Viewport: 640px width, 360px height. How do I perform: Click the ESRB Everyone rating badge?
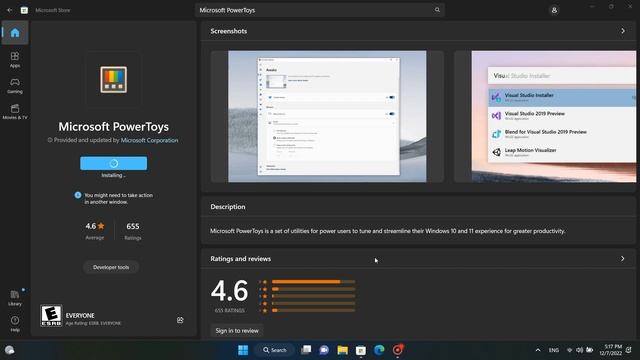51,316
